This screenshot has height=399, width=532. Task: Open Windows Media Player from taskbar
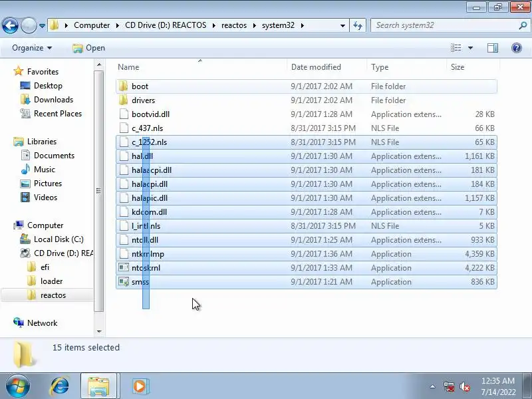140,386
